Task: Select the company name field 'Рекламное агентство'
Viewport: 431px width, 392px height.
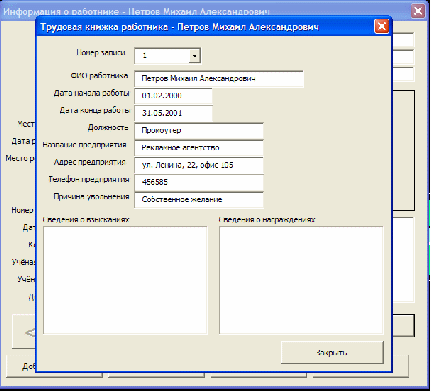Action: (199, 148)
